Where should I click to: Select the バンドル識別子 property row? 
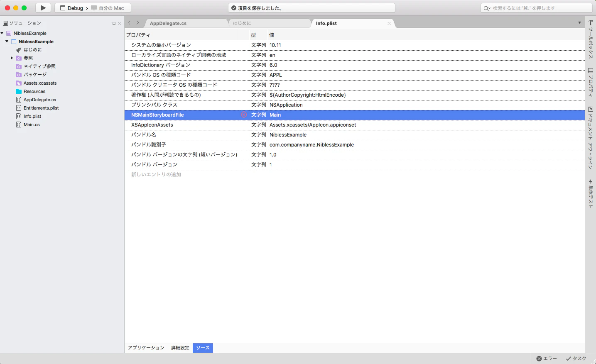point(355,145)
